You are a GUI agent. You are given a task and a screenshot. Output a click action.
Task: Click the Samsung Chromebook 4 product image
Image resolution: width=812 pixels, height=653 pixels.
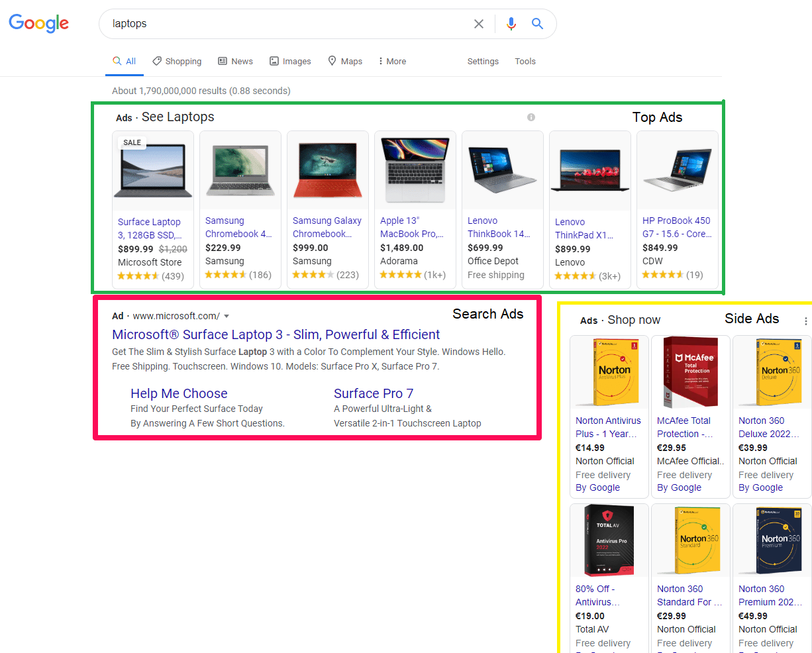[240, 171]
